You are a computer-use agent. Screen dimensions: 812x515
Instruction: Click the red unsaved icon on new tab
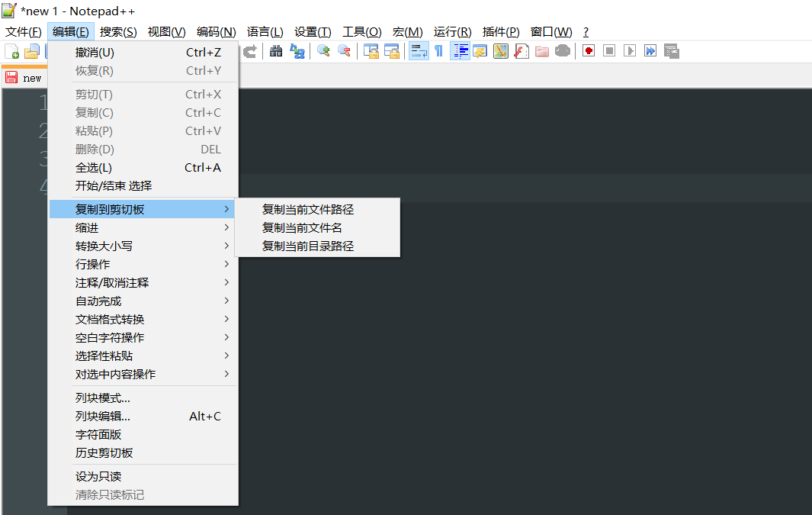11,78
